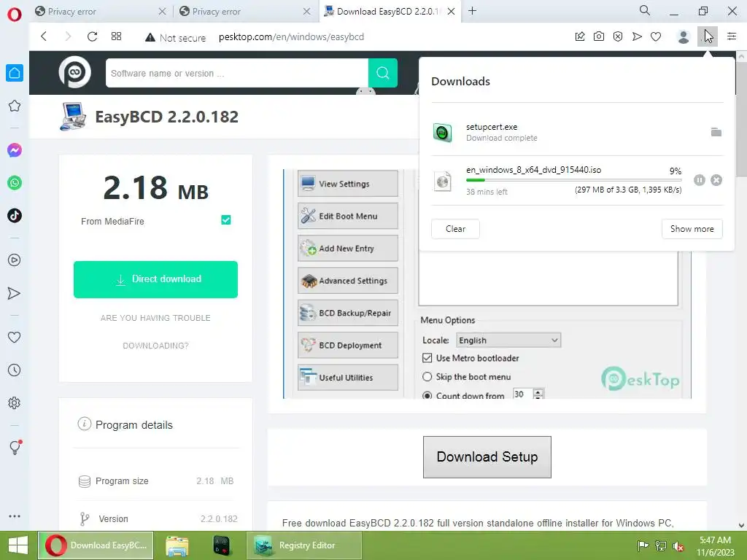This screenshot has width=747, height=560.
Task: Reload the current page
Action: [93, 36]
